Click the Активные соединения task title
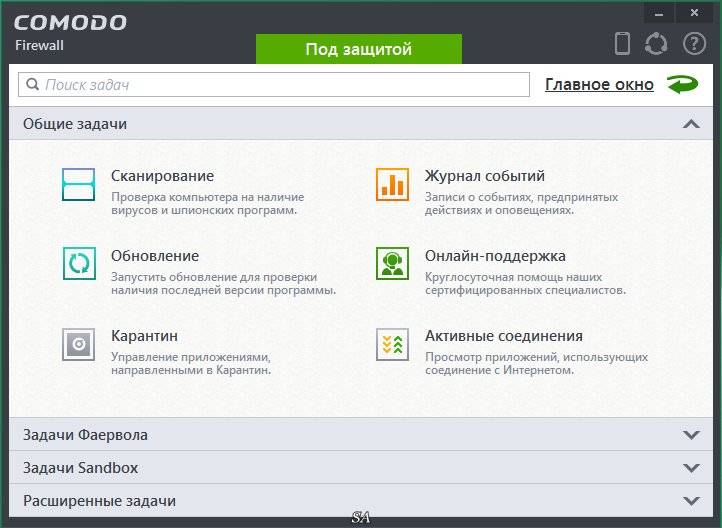The width and height of the screenshot is (722, 528). coord(504,336)
